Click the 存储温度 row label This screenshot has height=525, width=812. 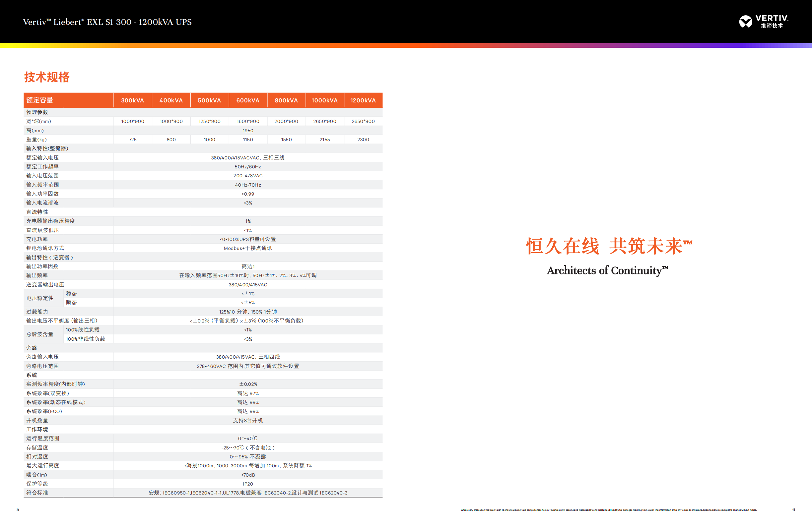coord(37,448)
